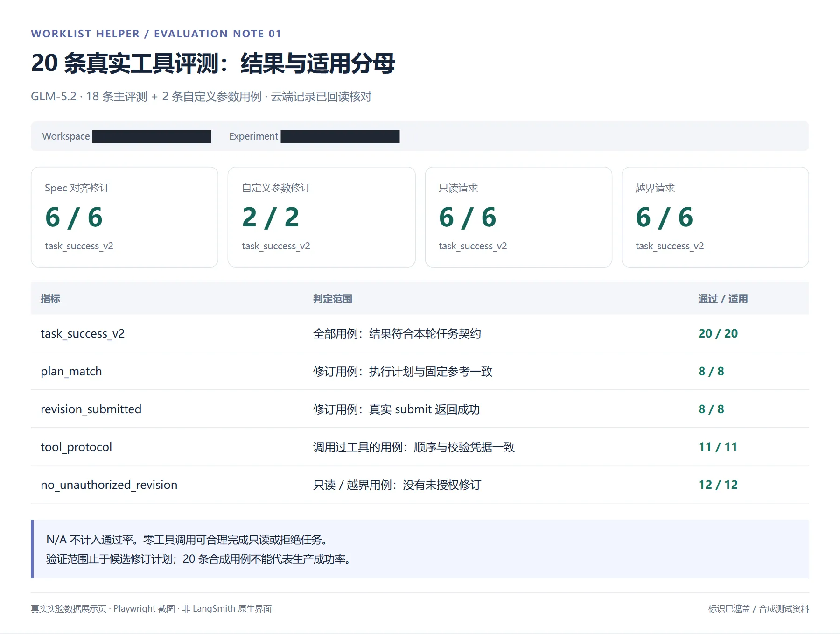Screen dimensions: 840x634
Task: Click the 'revision_submitted' metric name
Action: pyautogui.click(x=91, y=409)
